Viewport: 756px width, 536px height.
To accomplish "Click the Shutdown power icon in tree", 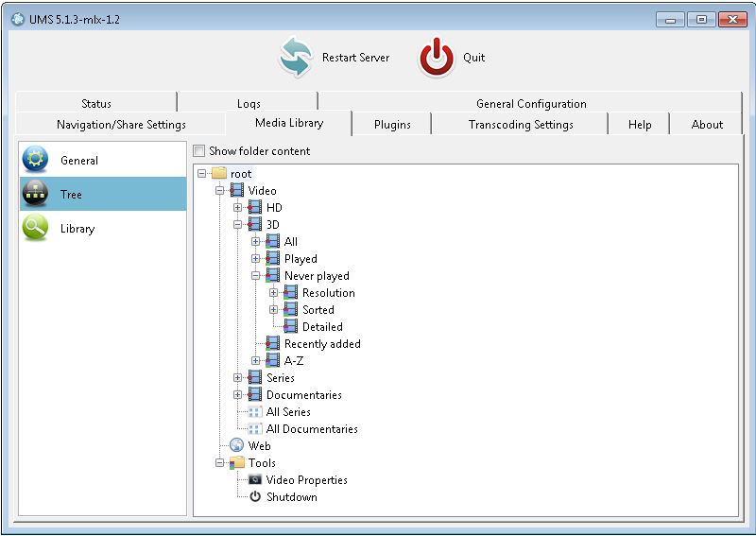I will click(x=254, y=496).
